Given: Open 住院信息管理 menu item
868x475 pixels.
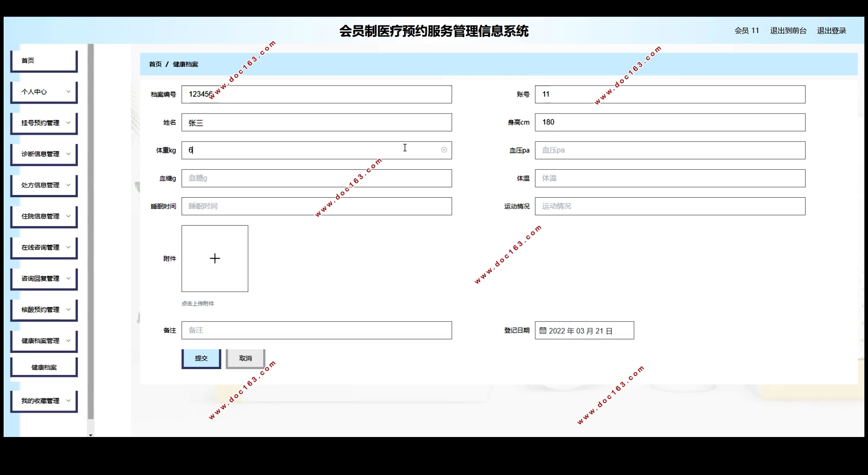Looking at the screenshot, I should tap(44, 217).
